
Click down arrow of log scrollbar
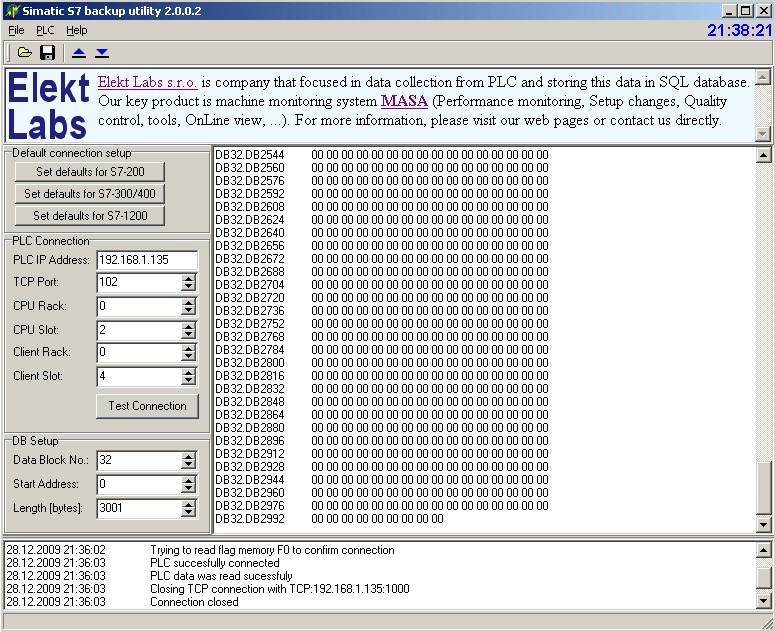coord(763,602)
